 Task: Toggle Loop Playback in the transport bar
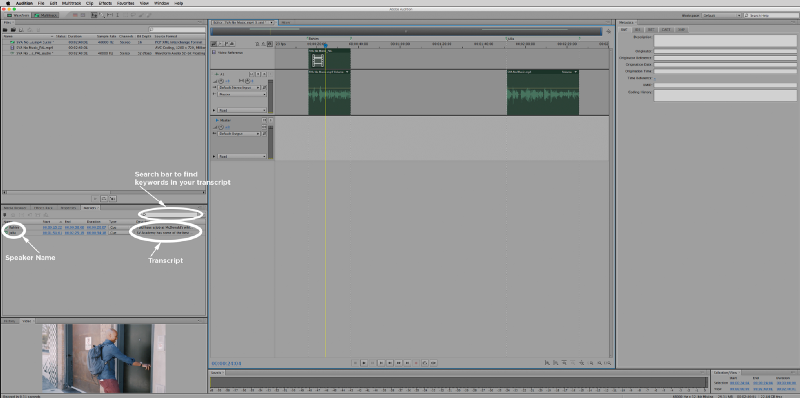424,363
